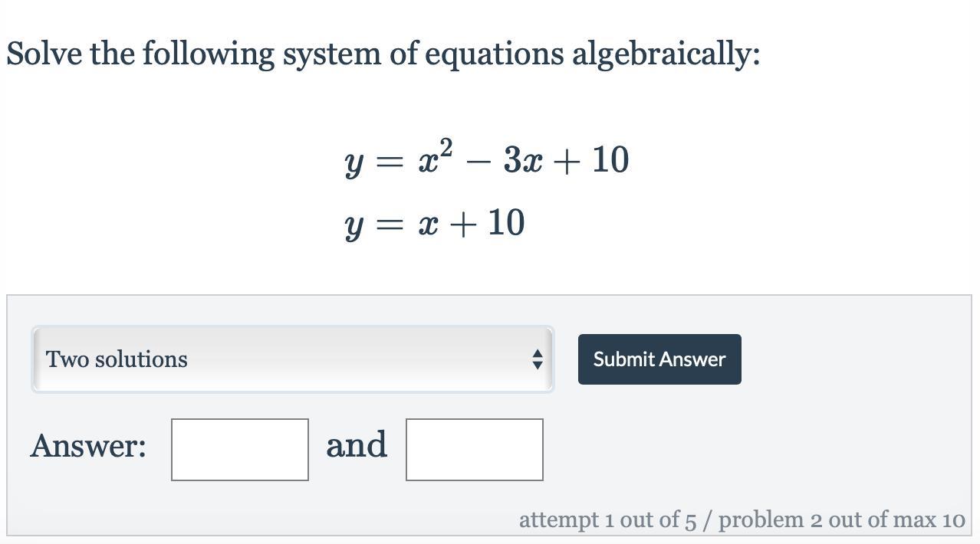Viewport: 980px width, 544px height.
Task: Click the 'Solve the following system' heading
Action: tap(383, 54)
